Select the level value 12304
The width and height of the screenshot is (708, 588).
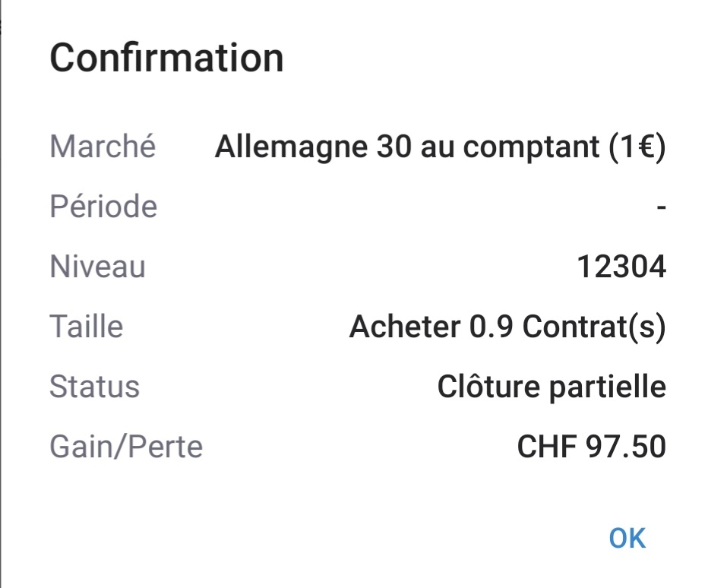[x=621, y=267]
